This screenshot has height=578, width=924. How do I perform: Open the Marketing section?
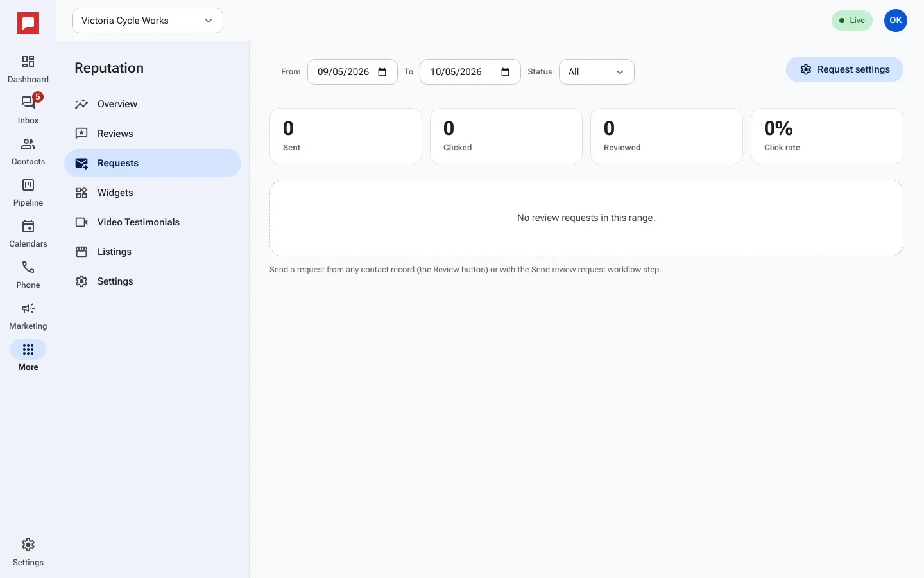(28, 316)
